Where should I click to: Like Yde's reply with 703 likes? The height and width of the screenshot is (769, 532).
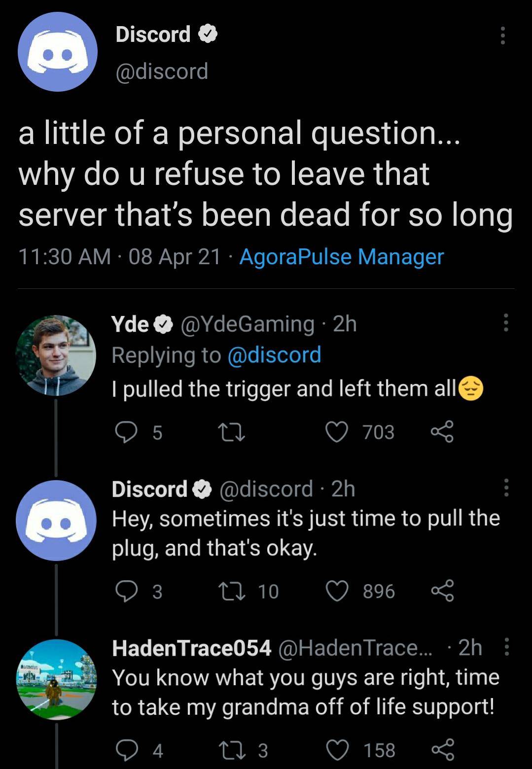coord(337,432)
